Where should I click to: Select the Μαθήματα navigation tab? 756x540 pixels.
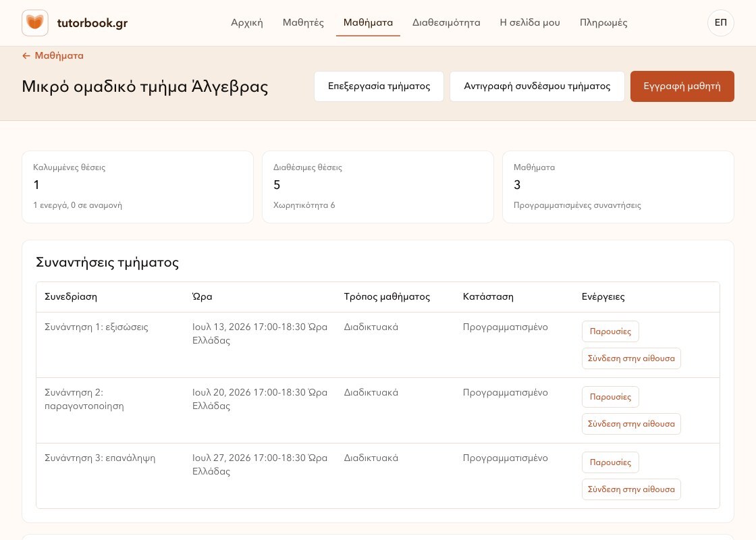coord(368,23)
